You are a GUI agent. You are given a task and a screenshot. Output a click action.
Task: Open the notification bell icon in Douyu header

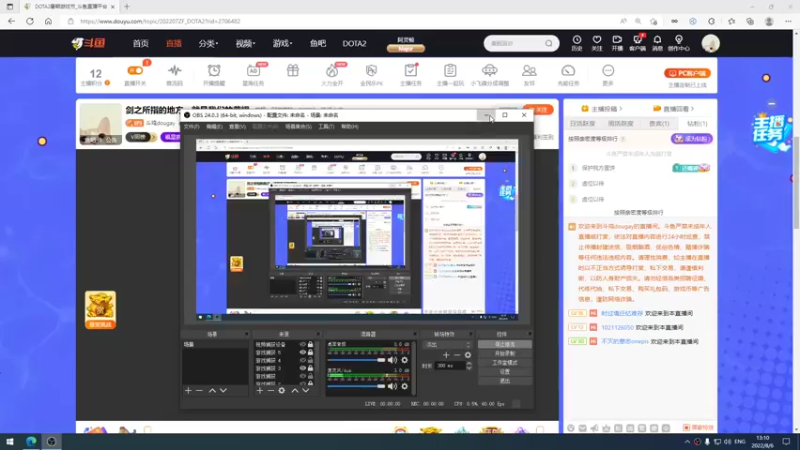tap(657, 40)
